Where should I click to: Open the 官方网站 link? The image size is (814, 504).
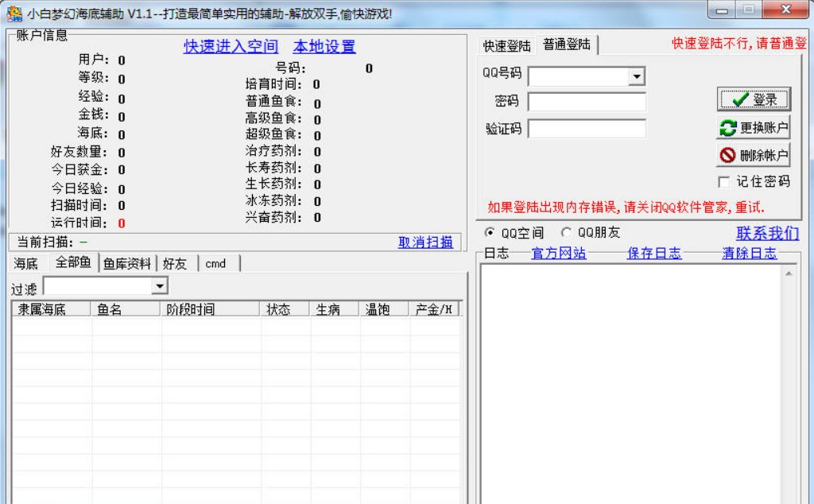(559, 254)
